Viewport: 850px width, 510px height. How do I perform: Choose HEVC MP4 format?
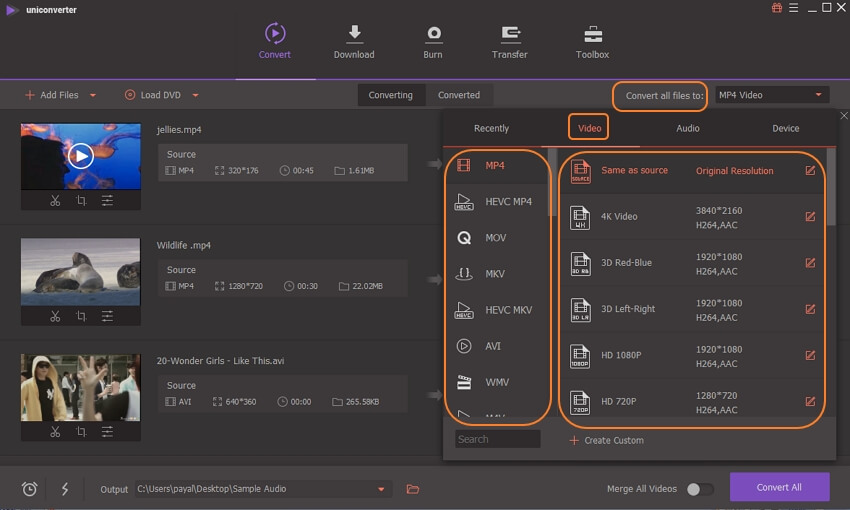click(x=496, y=202)
